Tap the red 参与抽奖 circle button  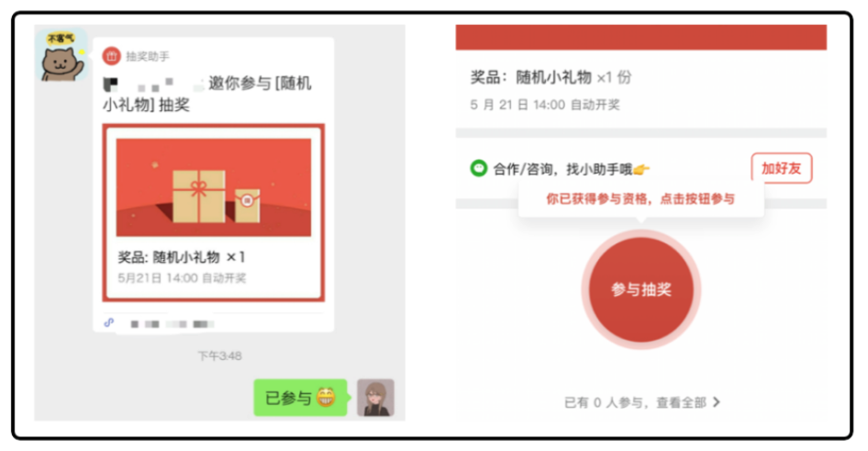click(x=641, y=289)
